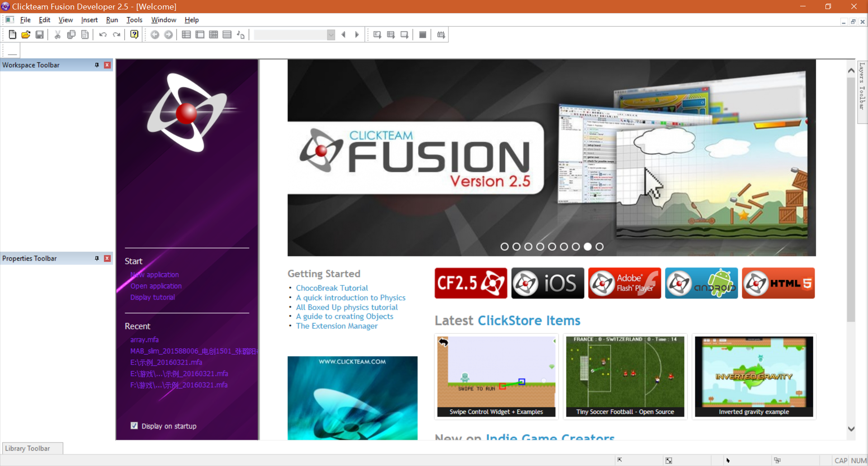Open the Data elements toolbar icon
This screenshot has width=868, height=466.
tap(241, 34)
